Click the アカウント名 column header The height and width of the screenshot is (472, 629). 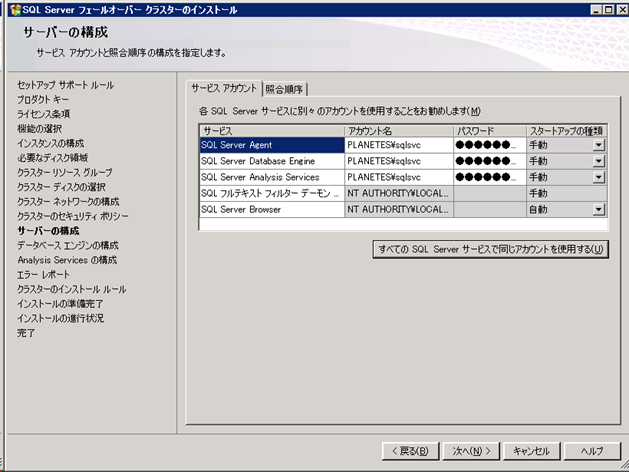pyautogui.click(x=399, y=131)
